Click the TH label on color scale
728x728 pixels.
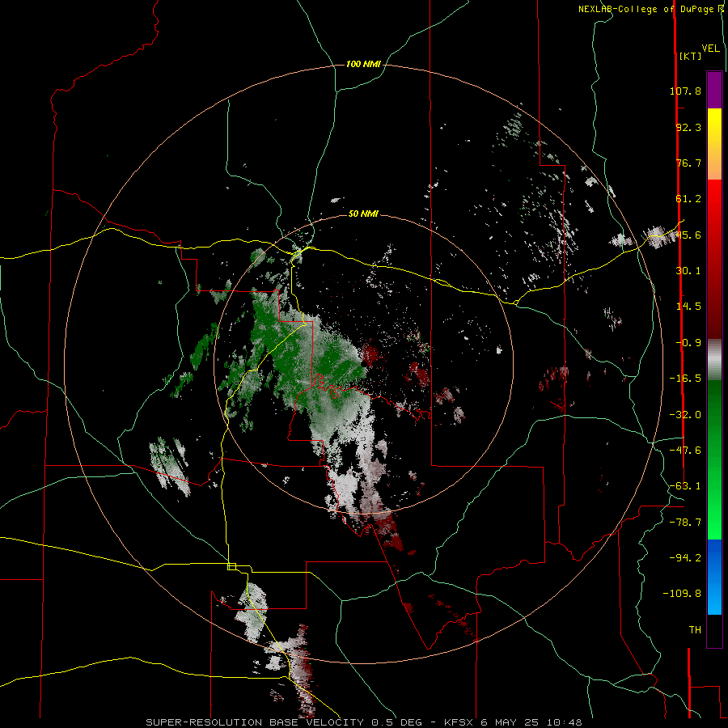coord(695,630)
